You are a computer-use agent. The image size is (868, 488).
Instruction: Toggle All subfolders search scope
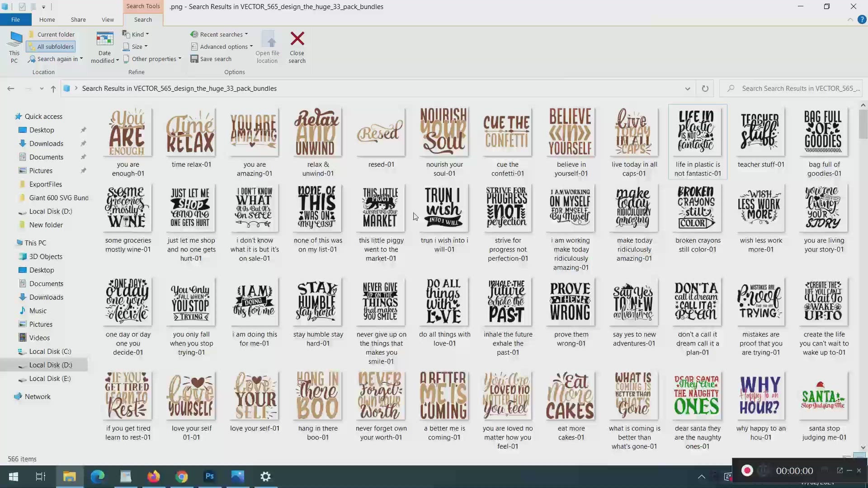click(x=51, y=47)
